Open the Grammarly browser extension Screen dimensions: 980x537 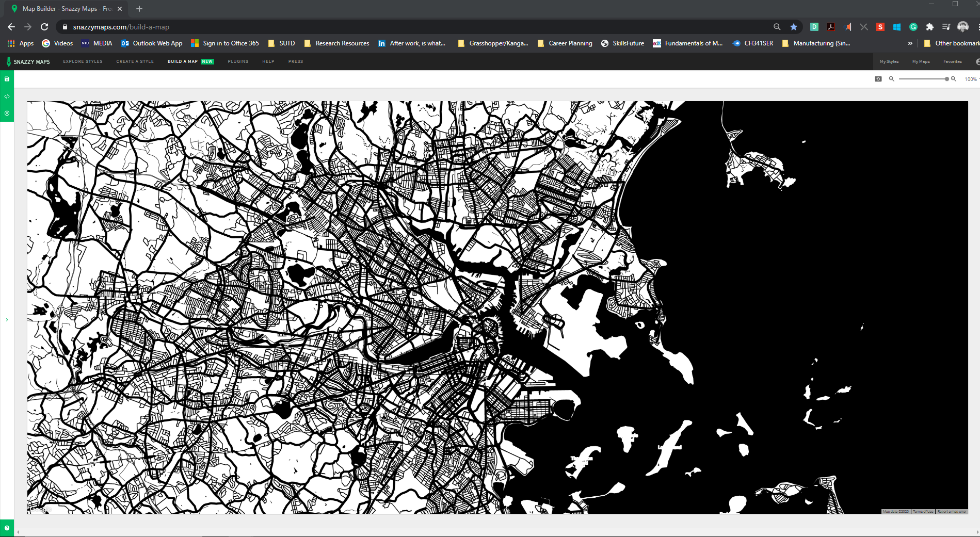tap(913, 27)
